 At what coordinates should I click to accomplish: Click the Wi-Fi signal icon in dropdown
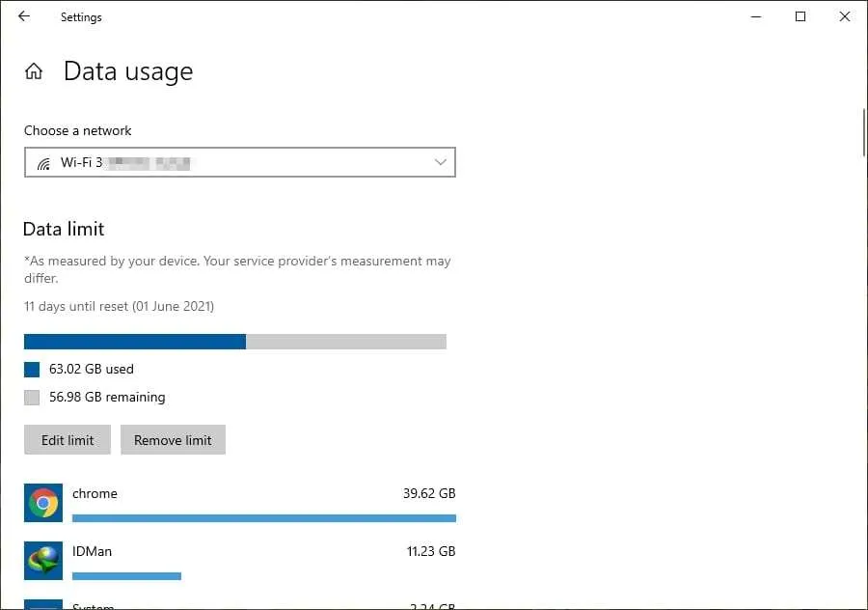pos(43,163)
